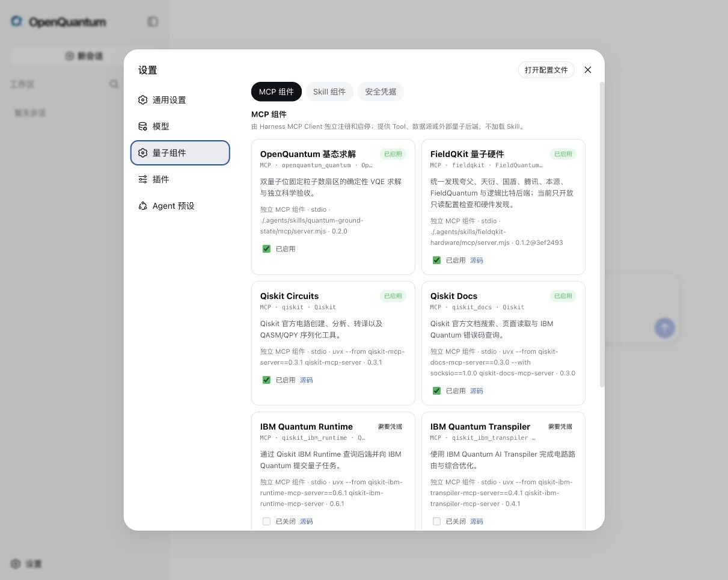Screen dimensions: 728x580
Task: Click the IBM Quantum Runtime card title
Action: tap(307, 427)
